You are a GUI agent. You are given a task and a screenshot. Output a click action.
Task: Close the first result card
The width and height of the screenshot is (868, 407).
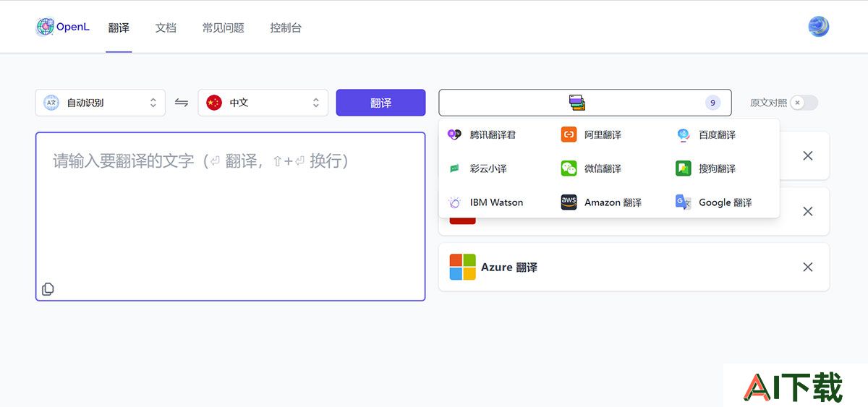point(808,155)
